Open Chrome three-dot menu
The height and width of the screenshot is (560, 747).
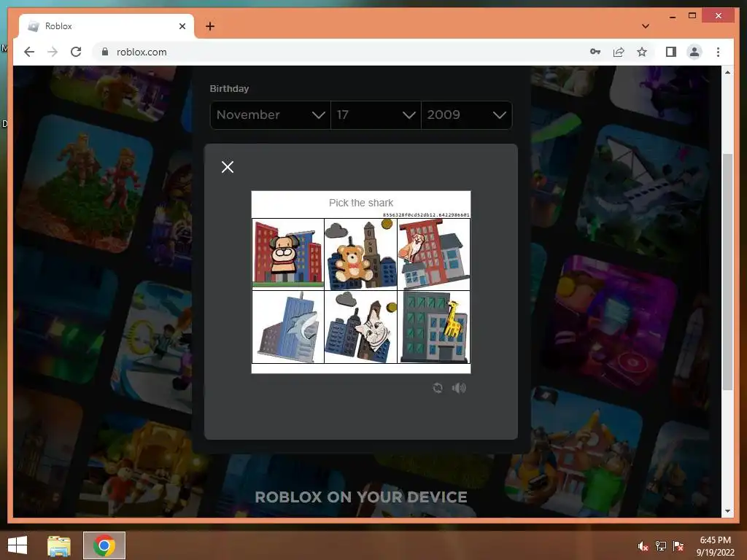(718, 52)
